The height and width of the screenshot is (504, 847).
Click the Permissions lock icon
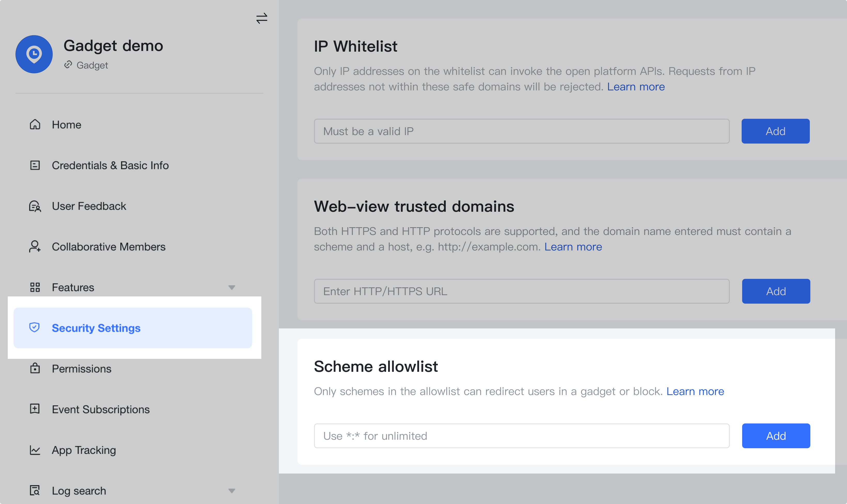tap(35, 368)
